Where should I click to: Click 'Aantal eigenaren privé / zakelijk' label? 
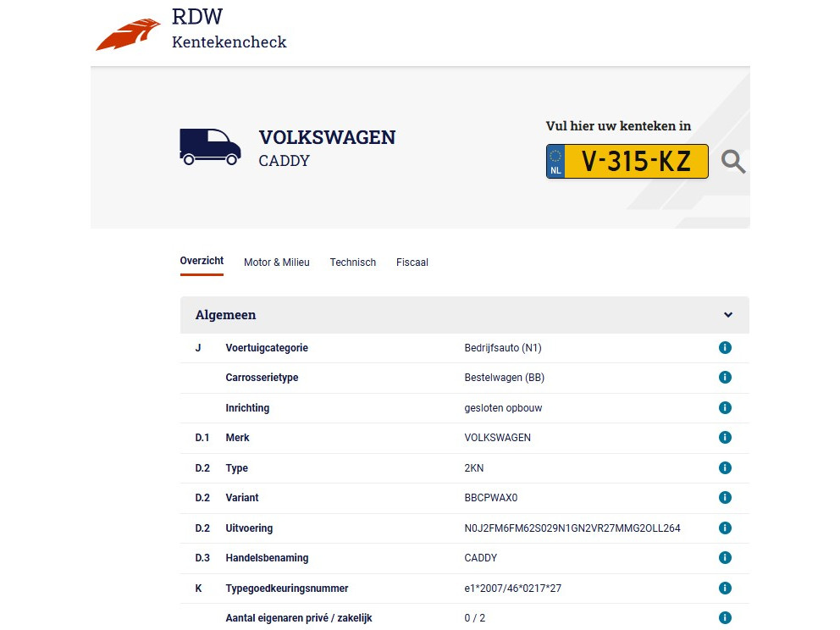(x=298, y=617)
